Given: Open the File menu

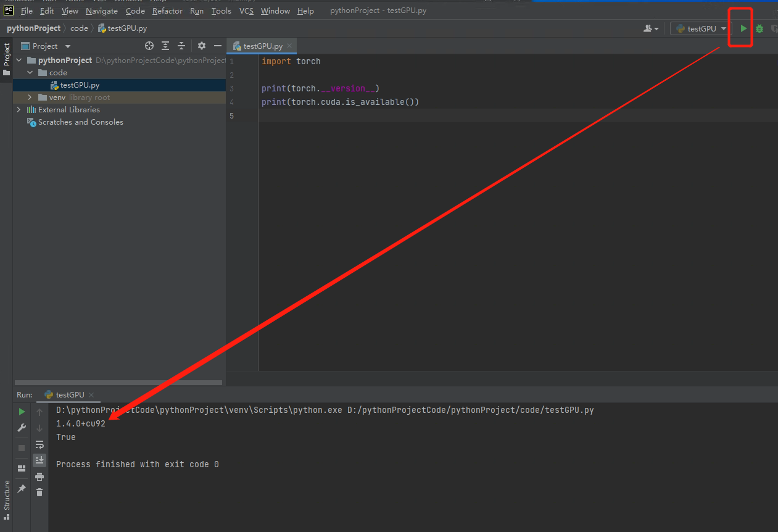Looking at the screenshot, I should click(27, 10).
